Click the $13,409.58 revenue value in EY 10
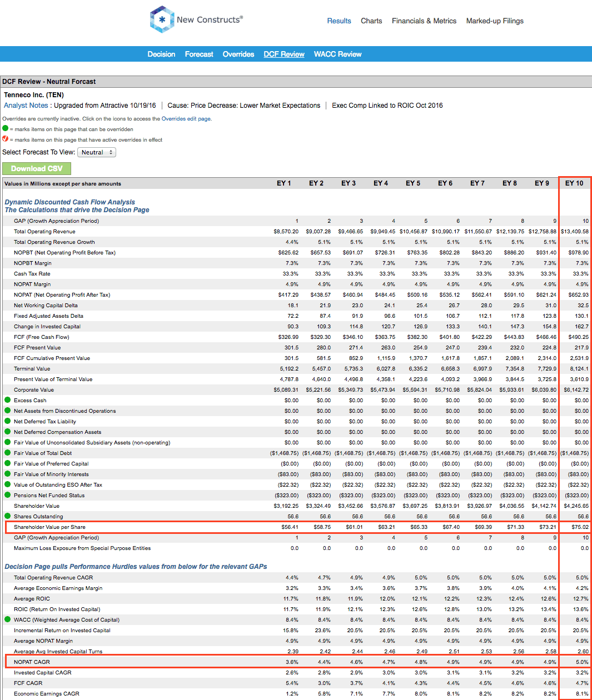Screen dimensions: 592x700 (x=575, y=232)
